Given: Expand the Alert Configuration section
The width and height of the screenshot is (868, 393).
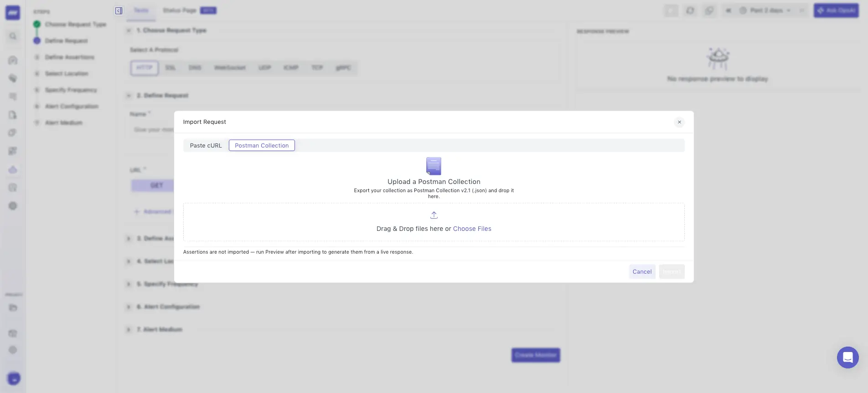Looking at the screenshot, I should click(129, 307).
